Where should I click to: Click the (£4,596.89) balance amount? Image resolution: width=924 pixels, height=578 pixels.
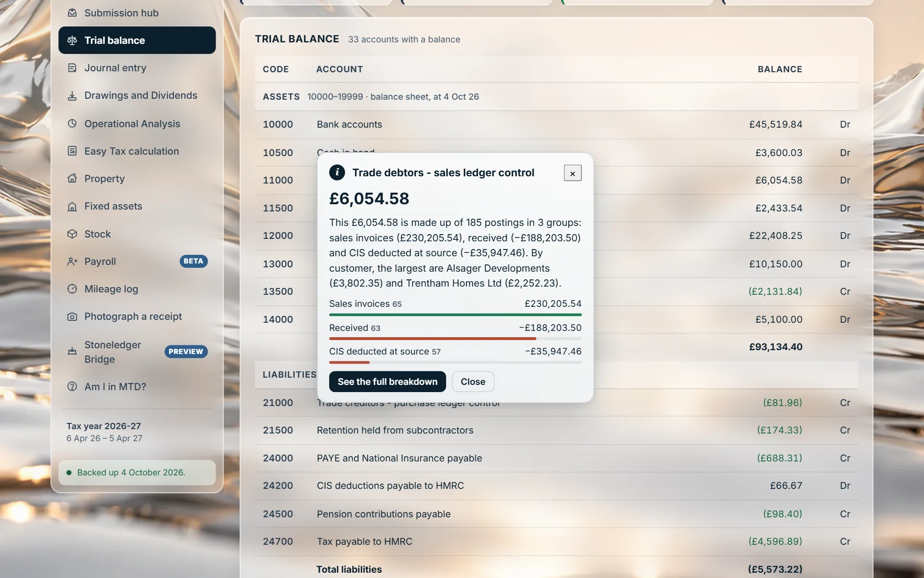click(775, 542)
